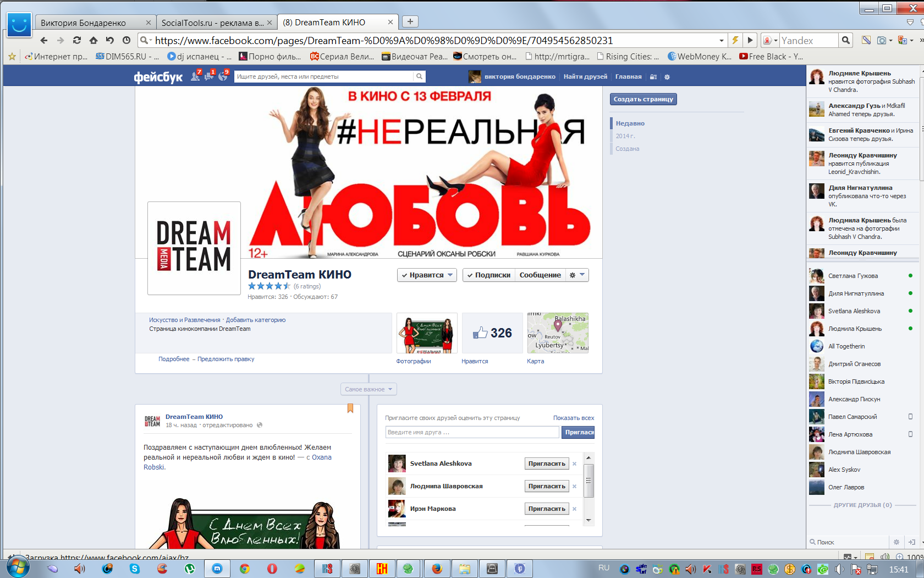This screenshot has height=578, width=924.
Task: Open the bookmarks star icon
Action: [x=12, y=56]
